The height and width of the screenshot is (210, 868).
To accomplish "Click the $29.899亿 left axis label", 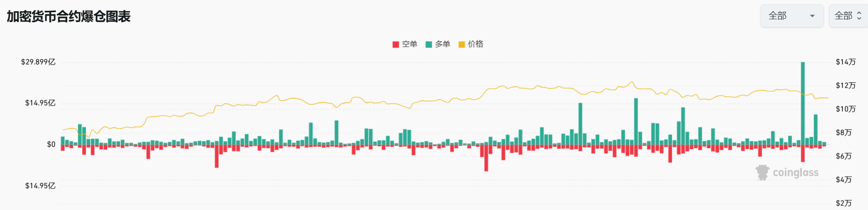I will click(x=38, y=62).
